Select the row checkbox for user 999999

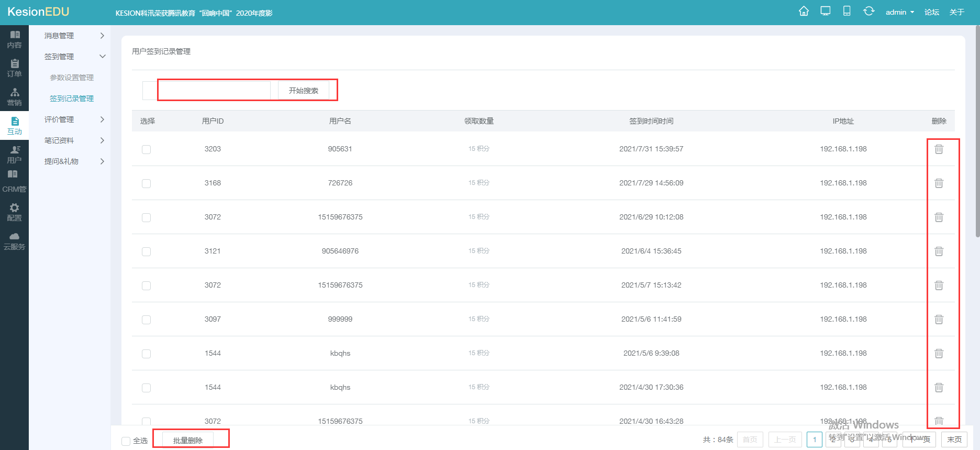pos(146,320)
